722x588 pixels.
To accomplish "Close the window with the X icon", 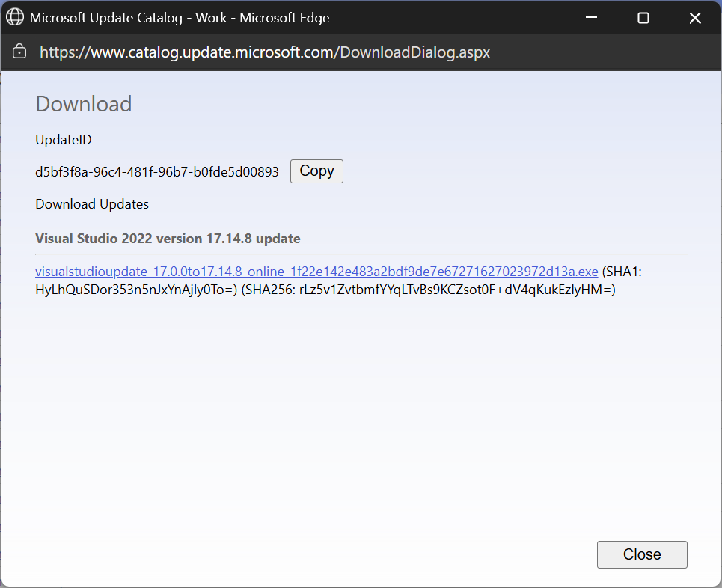I will tap(695, 17).
